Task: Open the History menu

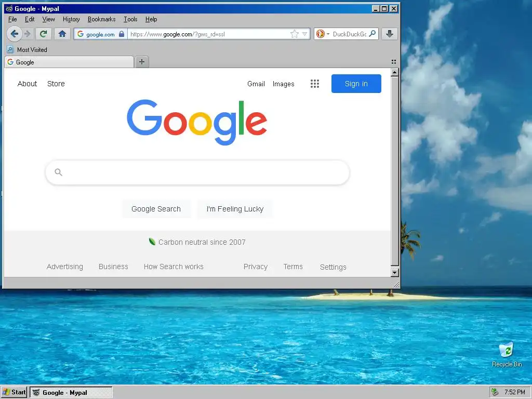Action: pos(71,19)
